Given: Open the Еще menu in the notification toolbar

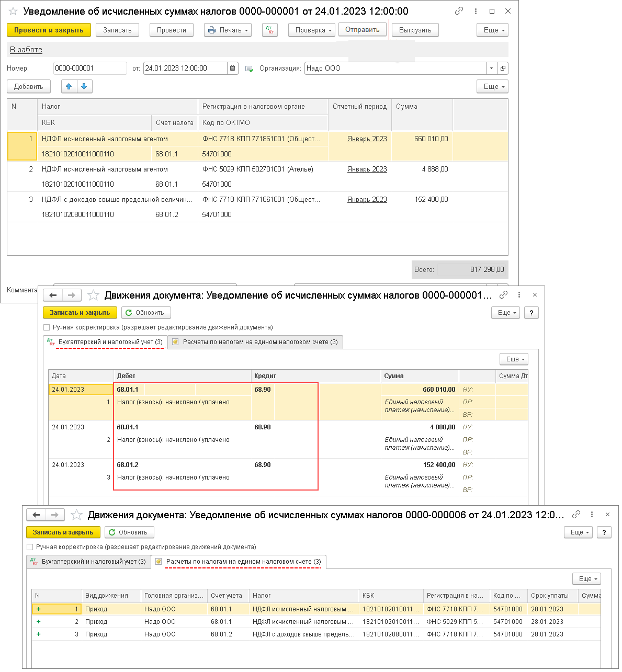Looking at the screenshot, I should pos(492,30).
